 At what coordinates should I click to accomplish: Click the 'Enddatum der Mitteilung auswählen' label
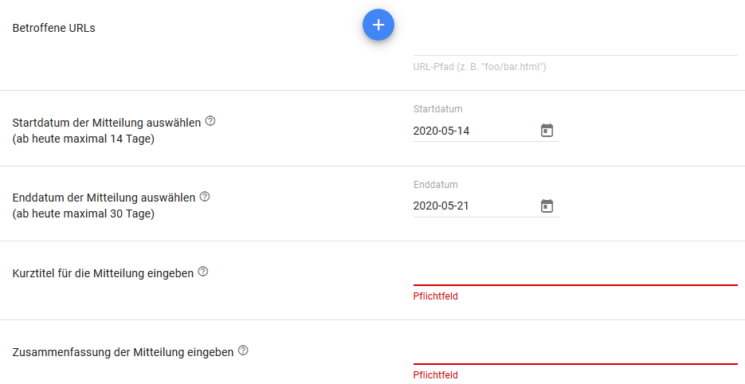point(104,198)
